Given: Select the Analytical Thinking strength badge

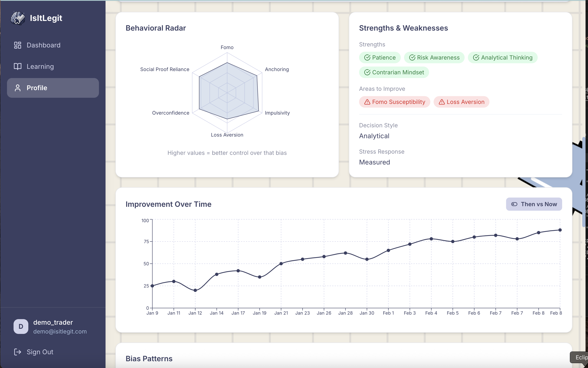Looking at the screenshot, I should (502, 58).
